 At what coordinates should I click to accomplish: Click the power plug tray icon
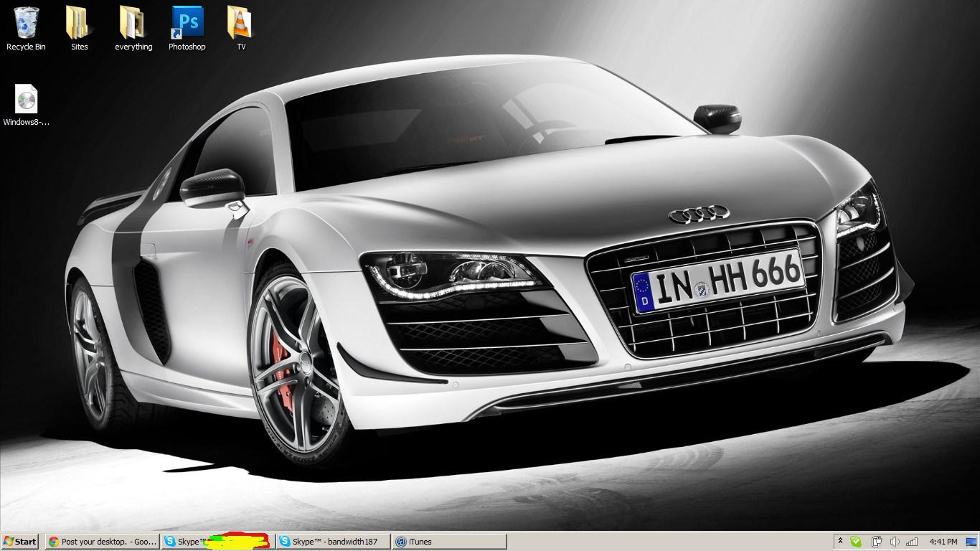pyautogui.click(x=876, y=542)
